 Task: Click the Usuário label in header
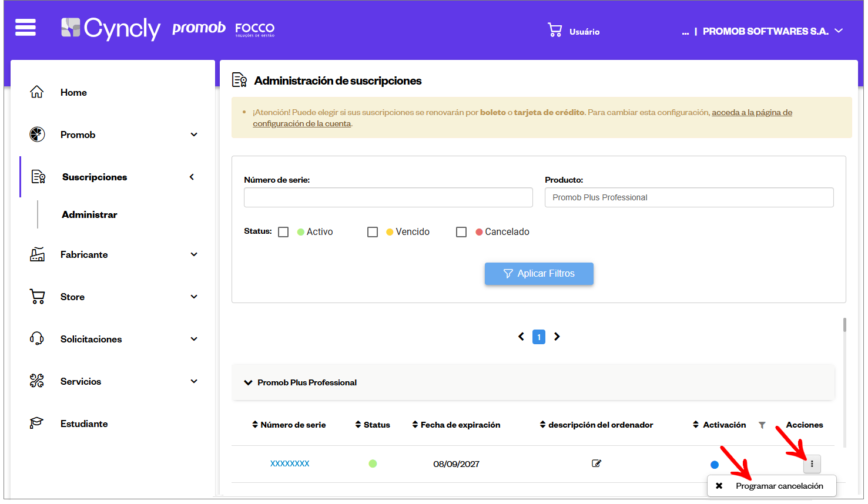[584, 32]
